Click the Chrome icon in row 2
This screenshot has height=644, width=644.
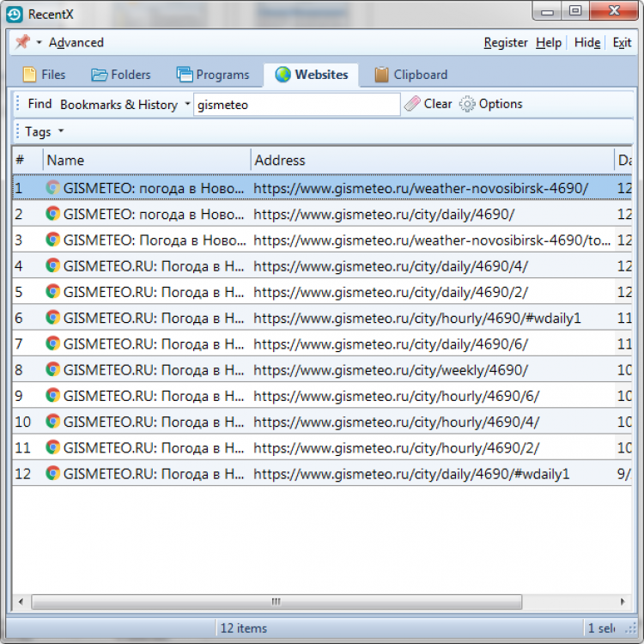pos(52,214)
